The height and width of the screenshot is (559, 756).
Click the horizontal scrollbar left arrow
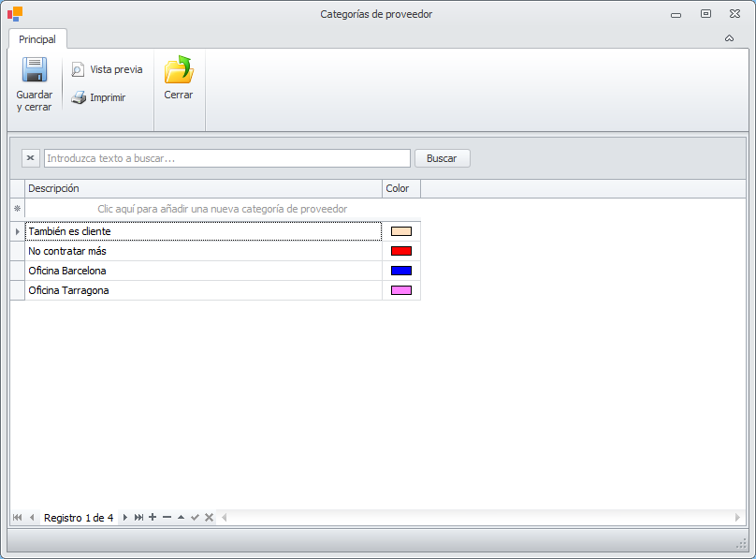coord(225,518)
